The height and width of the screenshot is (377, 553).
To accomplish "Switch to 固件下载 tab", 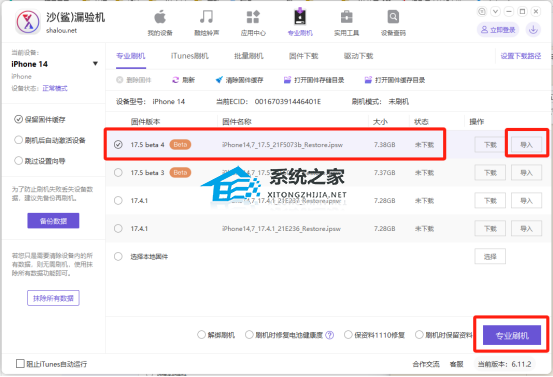I will [x=303, y=56].
